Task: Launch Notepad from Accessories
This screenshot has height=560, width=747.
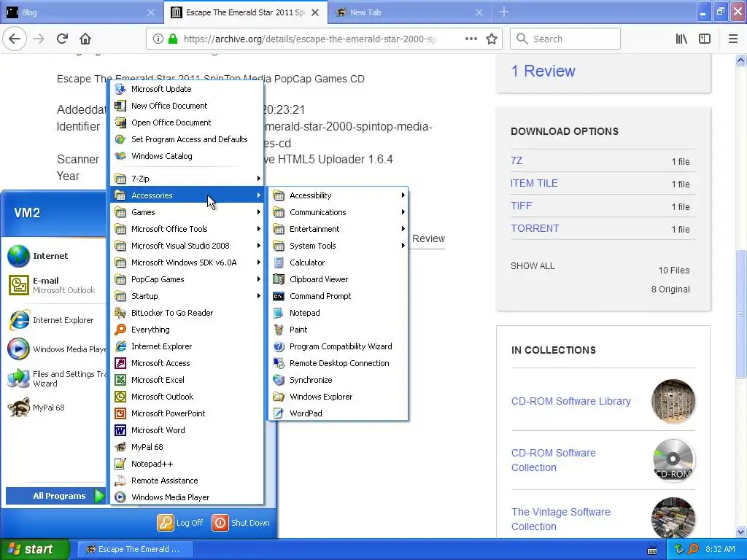Action: tap(338, 313)
